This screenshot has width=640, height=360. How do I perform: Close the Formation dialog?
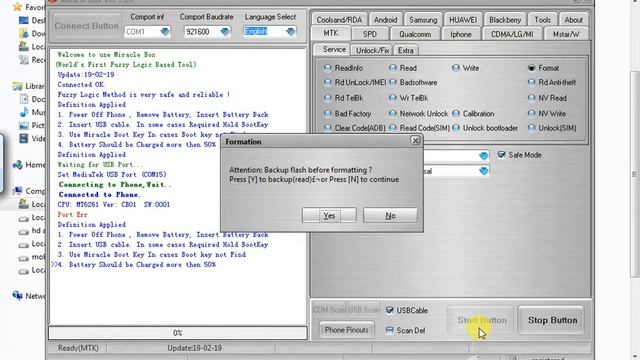click(416, 141)
